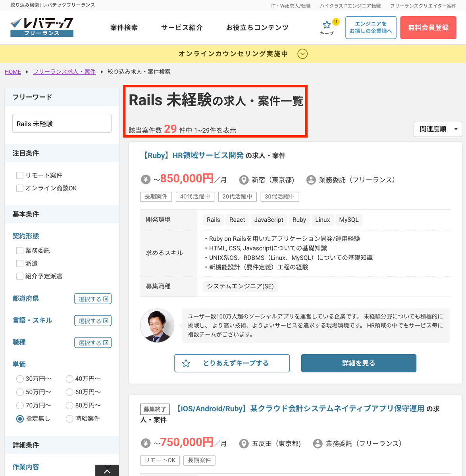The height and width of the screenshot is (476, 466).
Task: Select 指定無し price option
Action: 20,418
